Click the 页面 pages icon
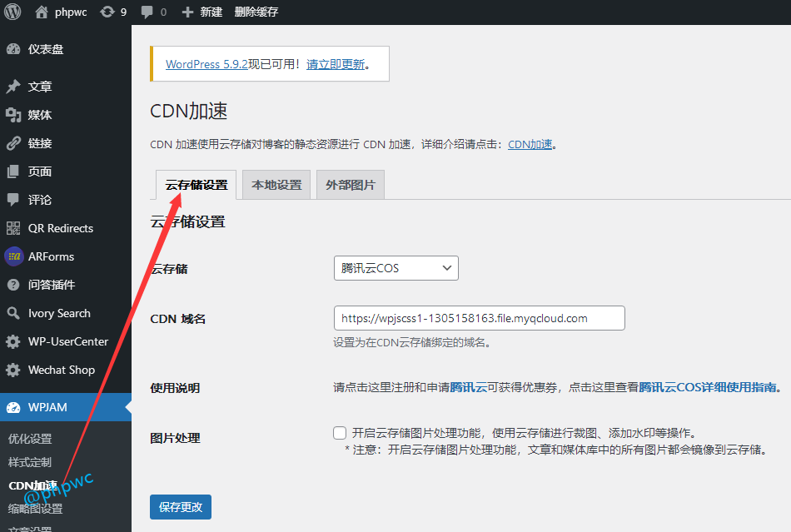The height and width of the screenshot is (532, 791). (x=13, y=172)
